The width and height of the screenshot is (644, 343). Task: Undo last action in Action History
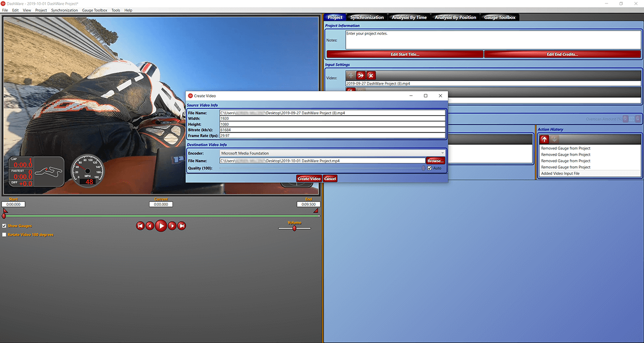click(544, 139)
